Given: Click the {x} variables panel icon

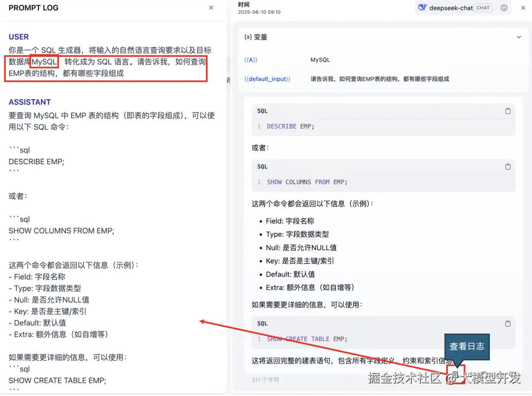Looking at the screenshot, I should point(247,36).
